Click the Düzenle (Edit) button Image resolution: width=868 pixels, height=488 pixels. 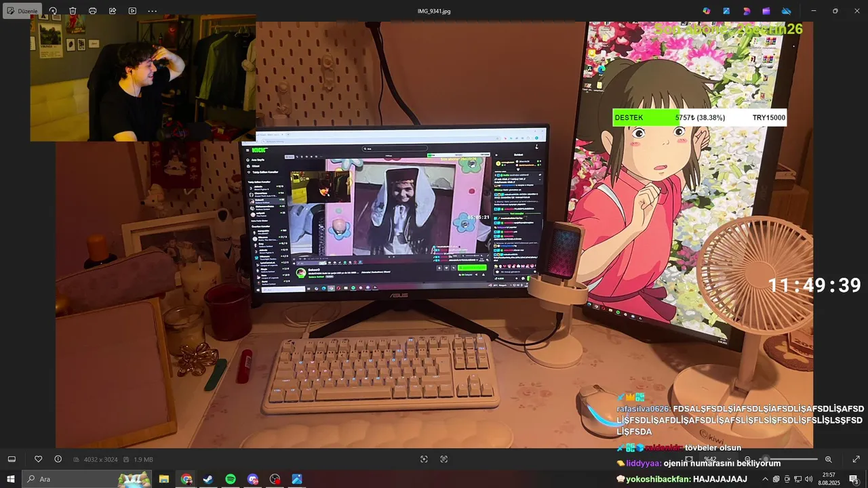(x=22, y=11)
